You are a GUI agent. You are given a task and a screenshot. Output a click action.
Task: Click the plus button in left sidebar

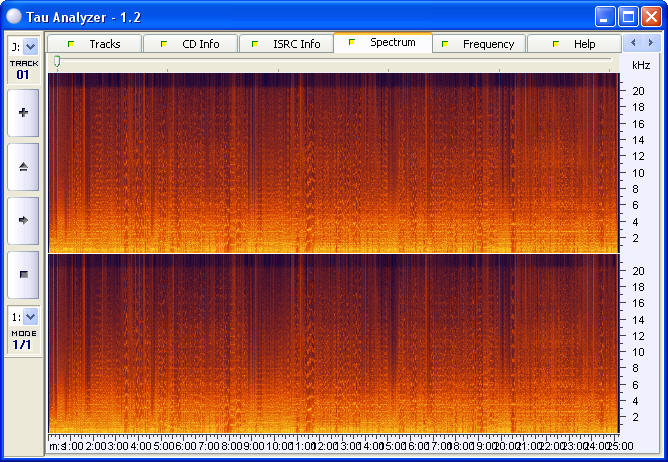pos(23,113)
